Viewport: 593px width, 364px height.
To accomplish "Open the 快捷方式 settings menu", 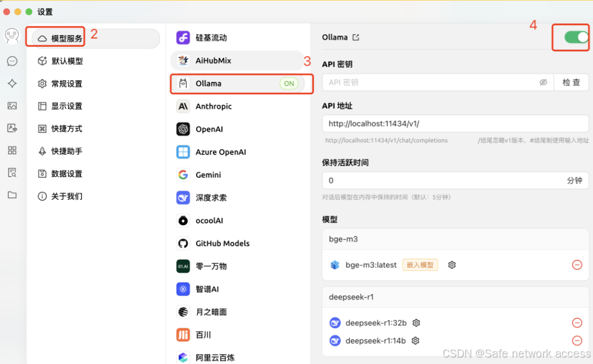I will coord(96,129).
